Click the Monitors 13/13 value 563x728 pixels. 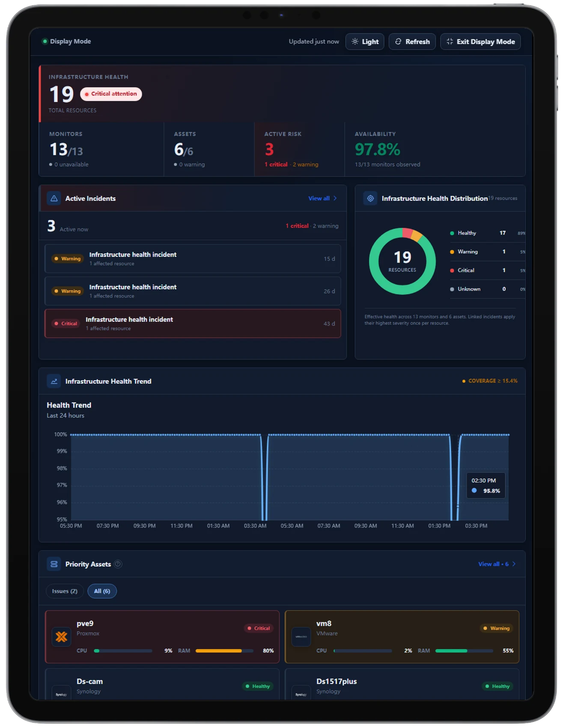click(x=66, y=149)
